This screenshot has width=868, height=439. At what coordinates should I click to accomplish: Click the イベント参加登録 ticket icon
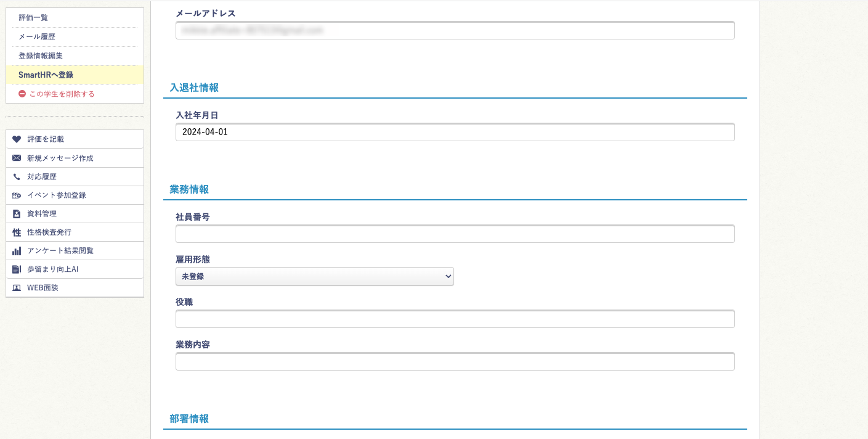(17, 195)
